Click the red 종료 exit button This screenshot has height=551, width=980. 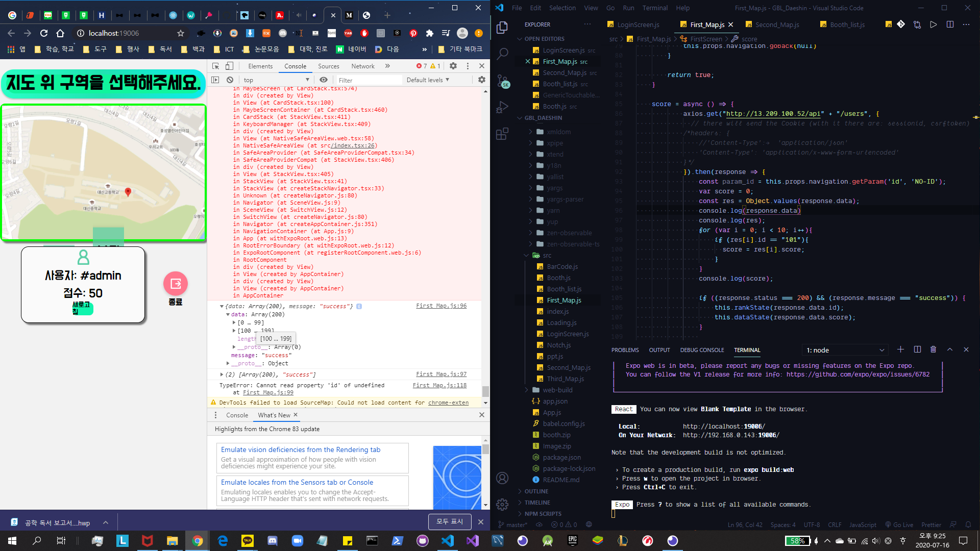pos(176,284)
